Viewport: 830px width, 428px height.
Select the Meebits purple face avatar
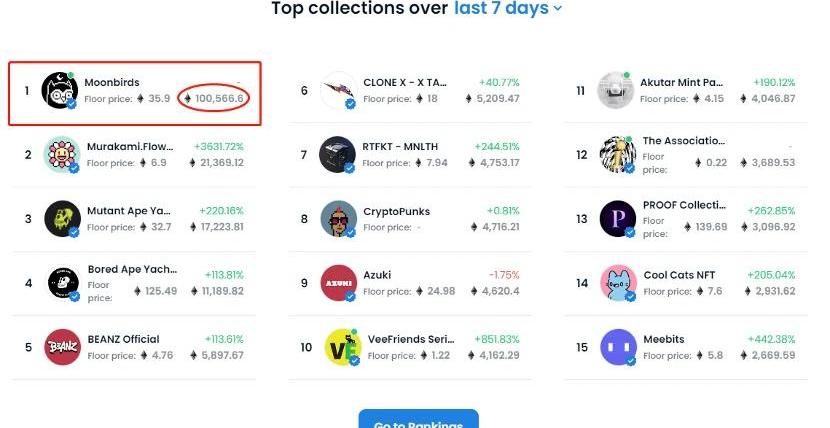pyautogui.click(x=618, y=347)
